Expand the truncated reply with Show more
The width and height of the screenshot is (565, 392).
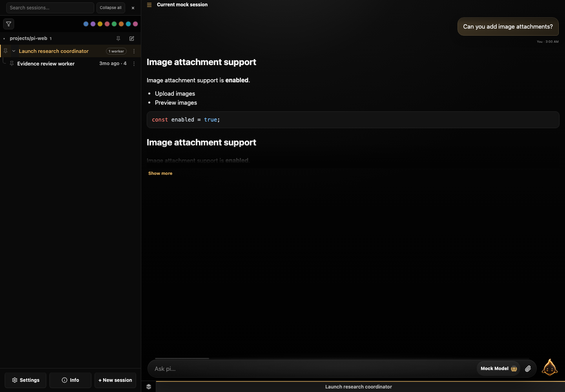[160, 173]
